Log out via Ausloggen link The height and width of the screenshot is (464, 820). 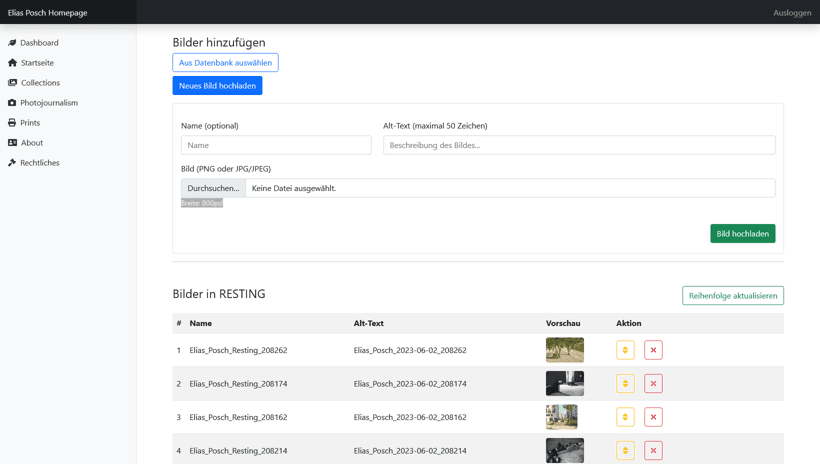tap(791, 13)
